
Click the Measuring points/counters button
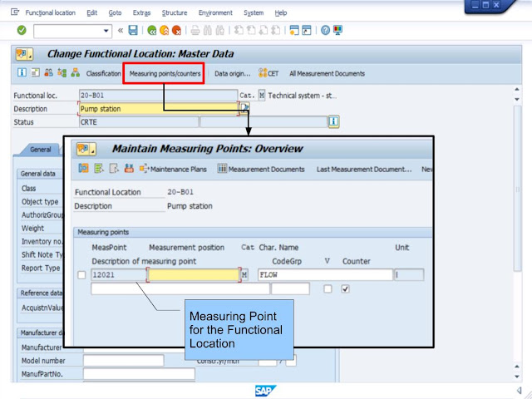pyautogui.click(x=165, y=73)
